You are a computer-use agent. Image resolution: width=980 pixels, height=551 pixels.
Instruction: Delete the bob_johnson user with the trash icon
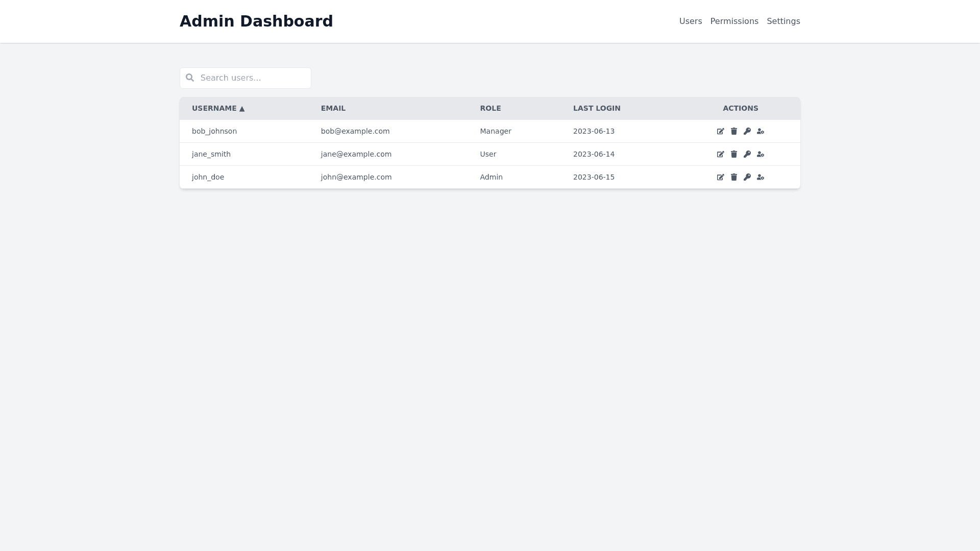(733, 131)
